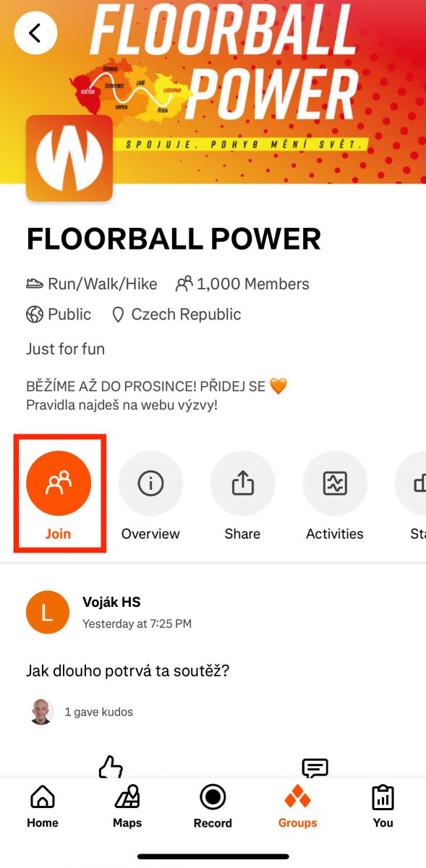Tap the back arrow button
Screen dimensions: 426x868
pyautogui.click(x=35, y=33)
